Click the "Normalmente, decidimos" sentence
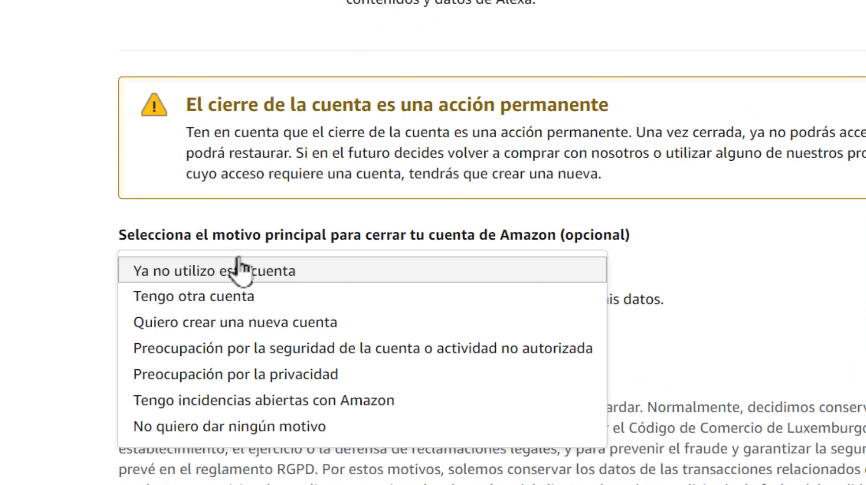 (760, 408)
